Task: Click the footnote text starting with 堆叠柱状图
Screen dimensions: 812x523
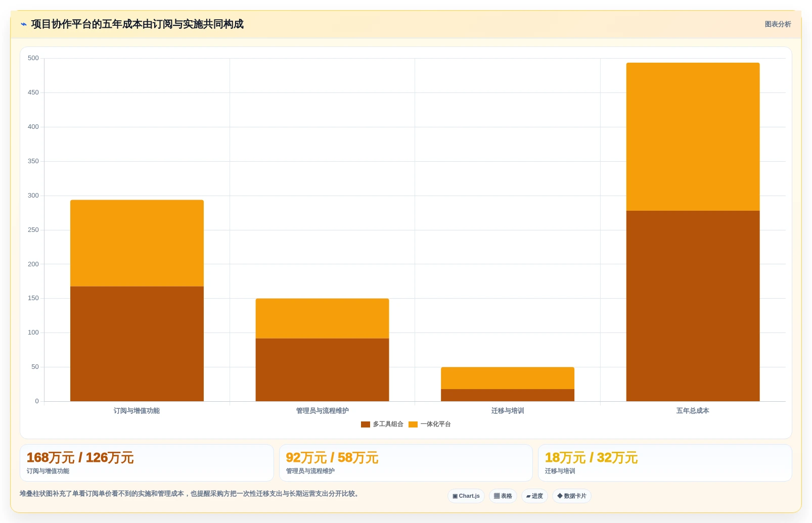Action: coord(190,494)
